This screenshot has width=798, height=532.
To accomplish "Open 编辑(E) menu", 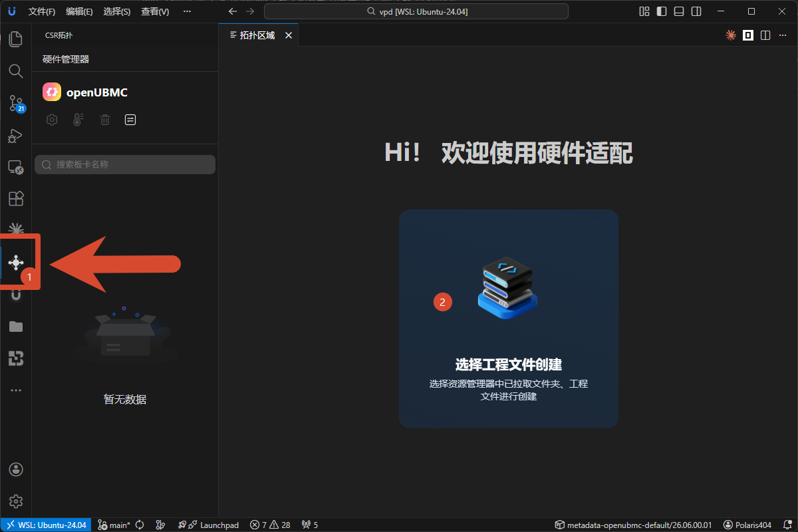I will (80, 11).
